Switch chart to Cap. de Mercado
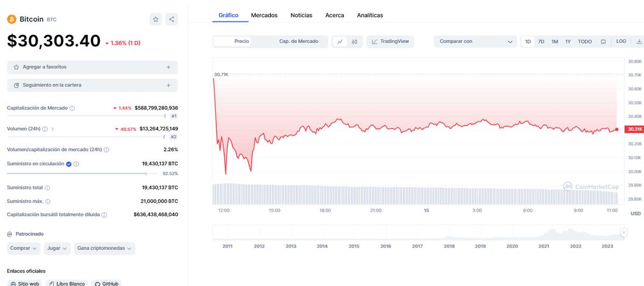This screenshot has width=644, height=286. point(298,41)
